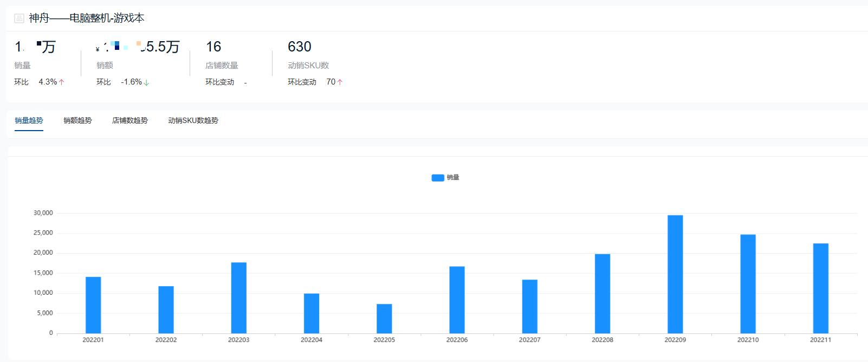868x362 pixels.
Task: Click the 30,000 y-axis label
Action: tap(43, 213)
